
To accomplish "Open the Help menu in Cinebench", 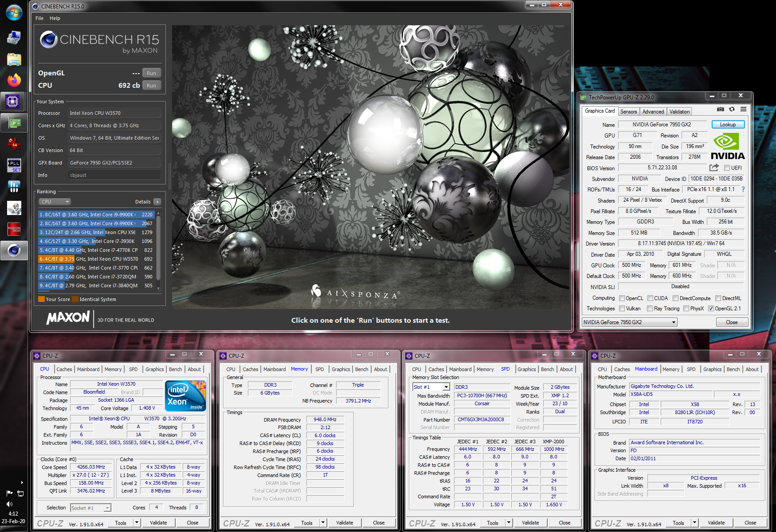I will tap(55, 18).
